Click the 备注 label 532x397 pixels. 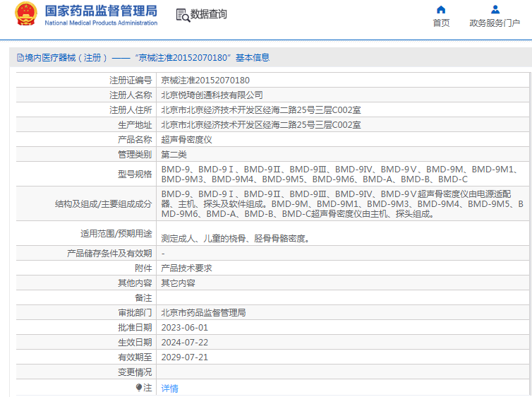tap(143, 298)
